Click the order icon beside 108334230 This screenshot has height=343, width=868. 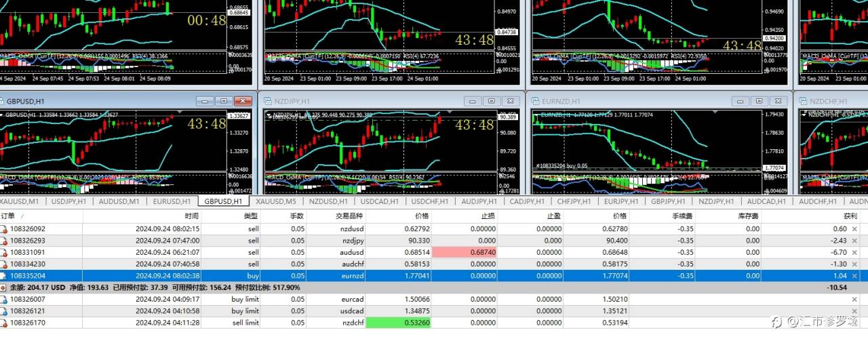pyautogui.click(x=4, y=264)
